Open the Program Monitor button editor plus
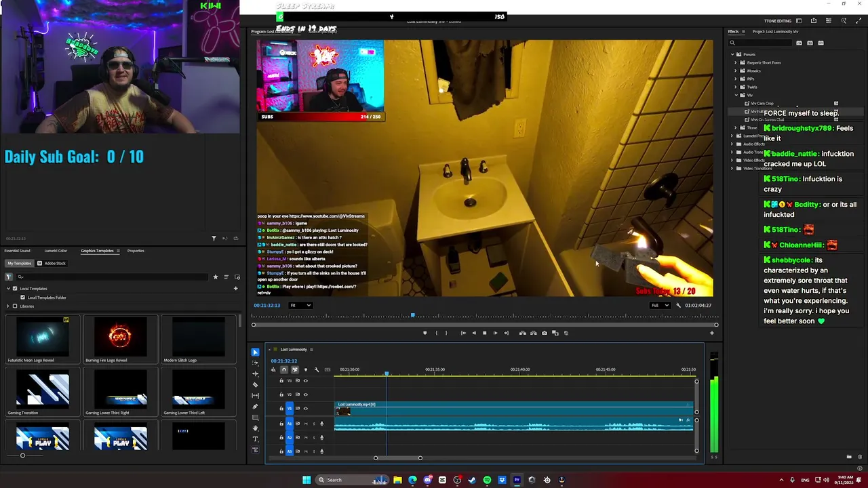The height and width of the screenshot is (488, 868). tap(711, 333)
